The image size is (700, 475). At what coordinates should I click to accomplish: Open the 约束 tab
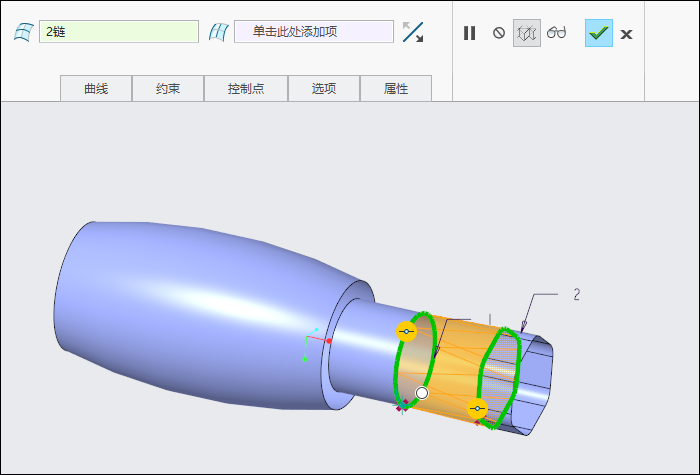point(168,88)
